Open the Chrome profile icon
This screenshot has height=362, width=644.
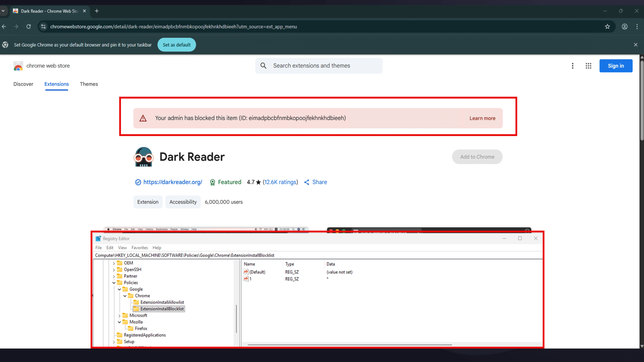[625, 27]
